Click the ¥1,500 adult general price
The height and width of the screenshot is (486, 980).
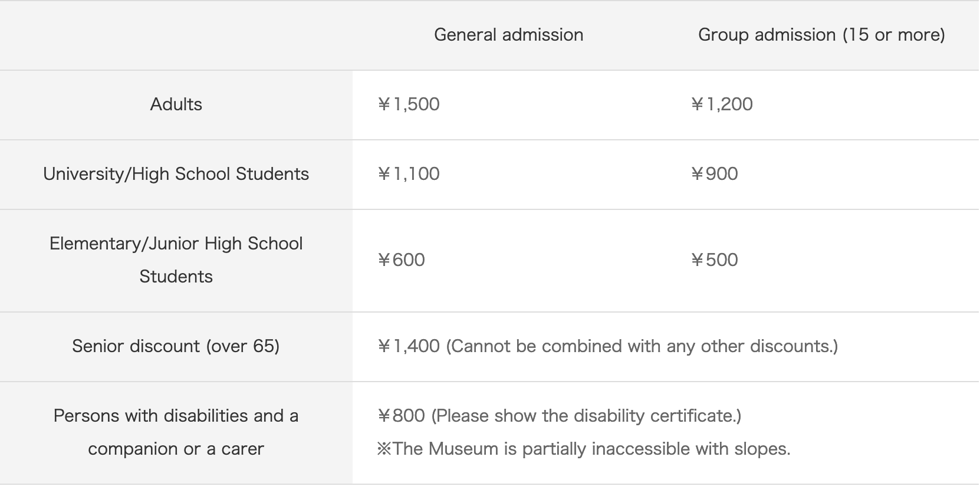coord(409,104)
